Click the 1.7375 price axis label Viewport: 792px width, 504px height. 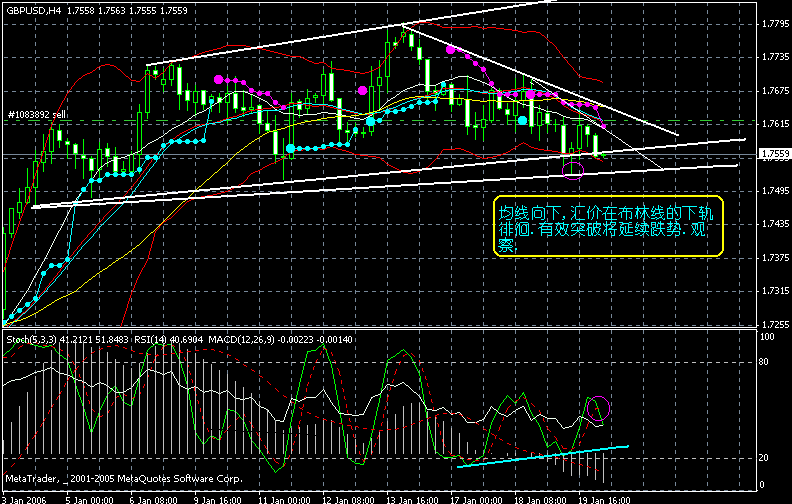click(x=775, y=258)
